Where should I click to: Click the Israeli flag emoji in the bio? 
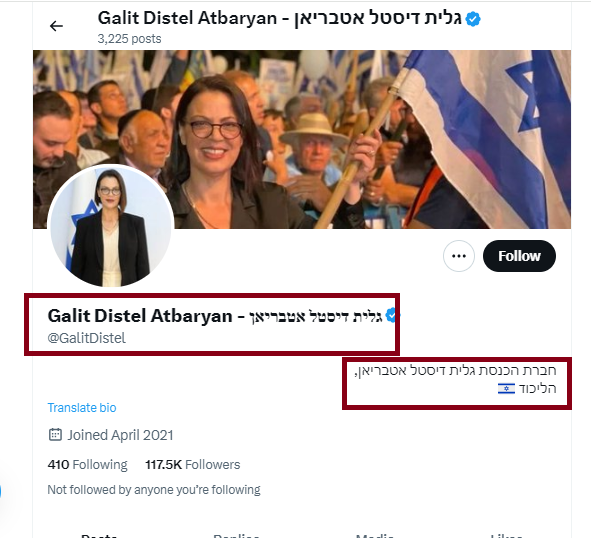tap(506, 388)
